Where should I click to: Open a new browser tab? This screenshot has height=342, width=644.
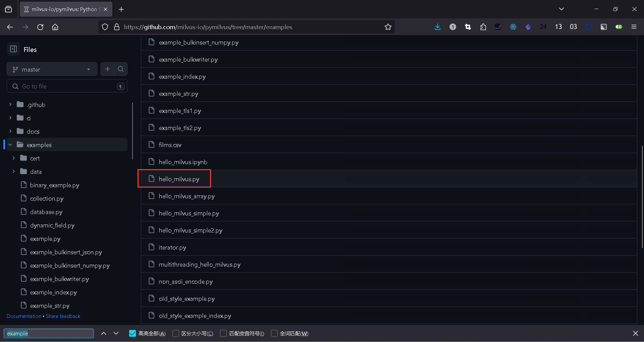pos(121,9)
